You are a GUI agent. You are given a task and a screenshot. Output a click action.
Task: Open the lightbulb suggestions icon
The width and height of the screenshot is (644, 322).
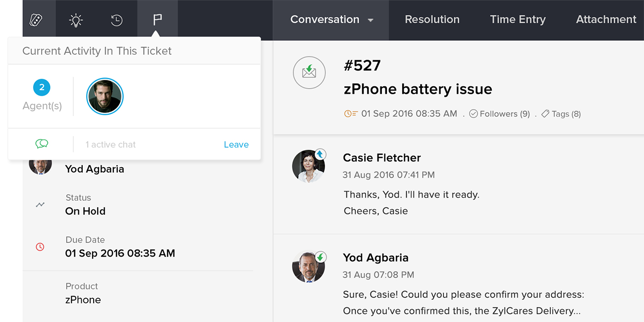[x=75, y=20]
